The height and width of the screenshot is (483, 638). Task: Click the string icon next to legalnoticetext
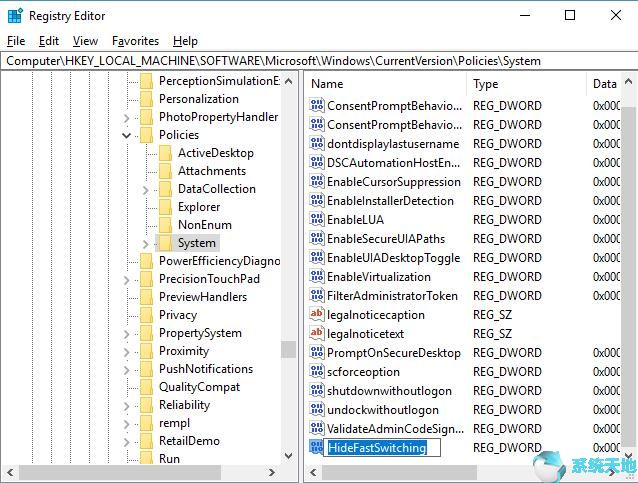(x=317, y=334)
